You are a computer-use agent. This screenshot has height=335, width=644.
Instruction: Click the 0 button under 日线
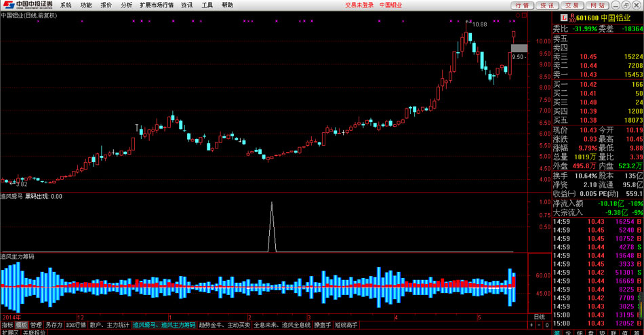[x=546, y=325]
